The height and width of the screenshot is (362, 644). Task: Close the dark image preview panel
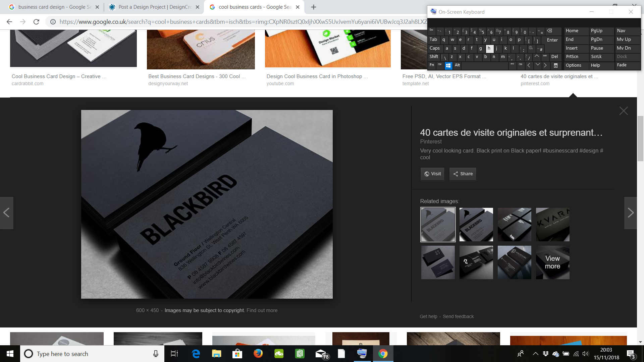624,111
